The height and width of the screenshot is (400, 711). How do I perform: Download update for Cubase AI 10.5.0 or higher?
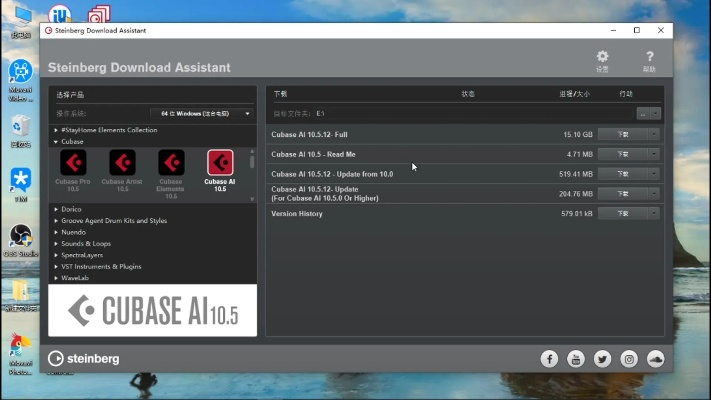click(623, 194)
